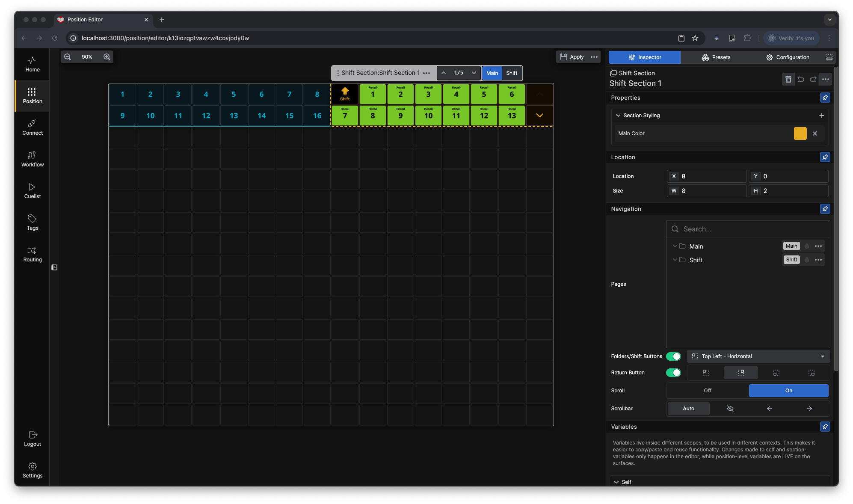Open the Workflow sidebar page
This screenshot has height=504, width=853.
pyautogui.click(x=32, y=159)
